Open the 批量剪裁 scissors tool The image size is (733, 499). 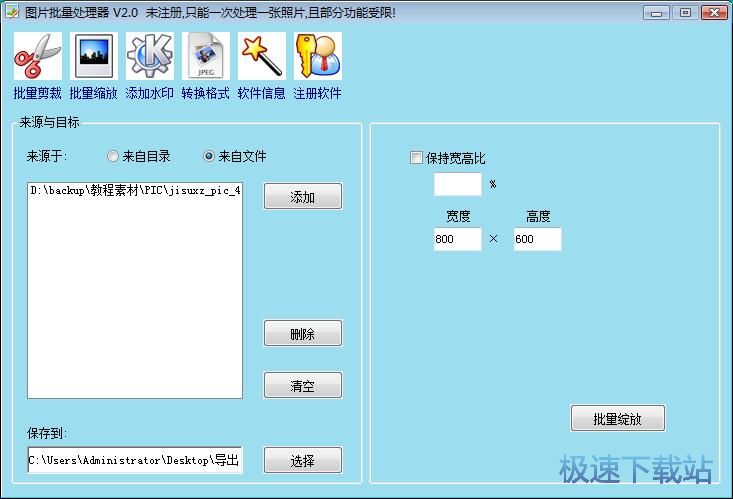tap(37, 56)
